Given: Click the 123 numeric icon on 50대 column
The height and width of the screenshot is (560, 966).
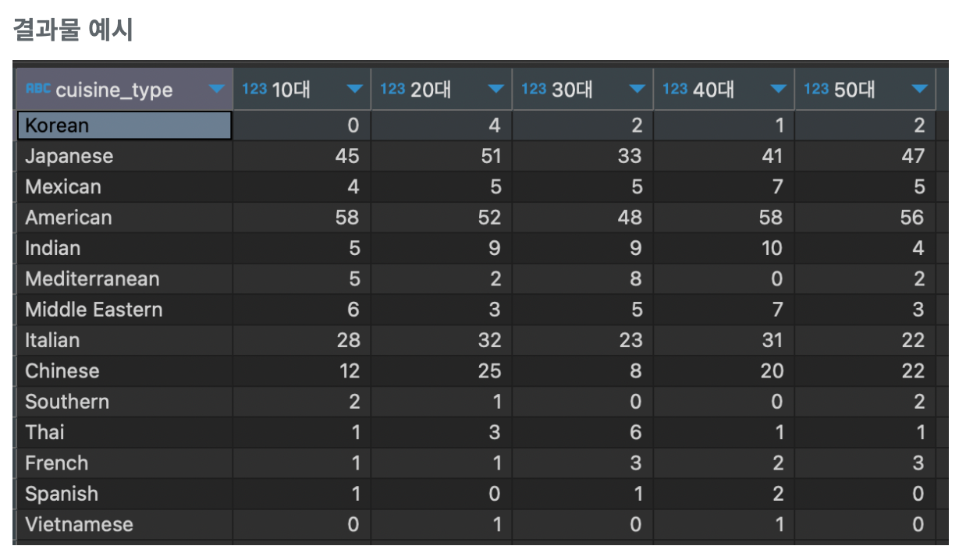Looking at the screenshot, I should [816, 89].
